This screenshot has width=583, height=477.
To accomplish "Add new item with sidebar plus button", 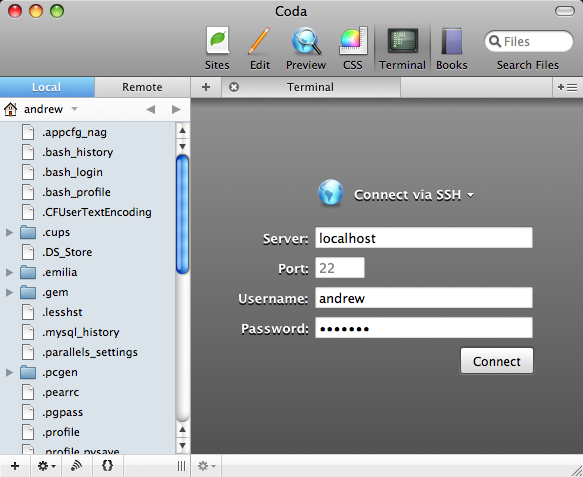I will [15, 466].
